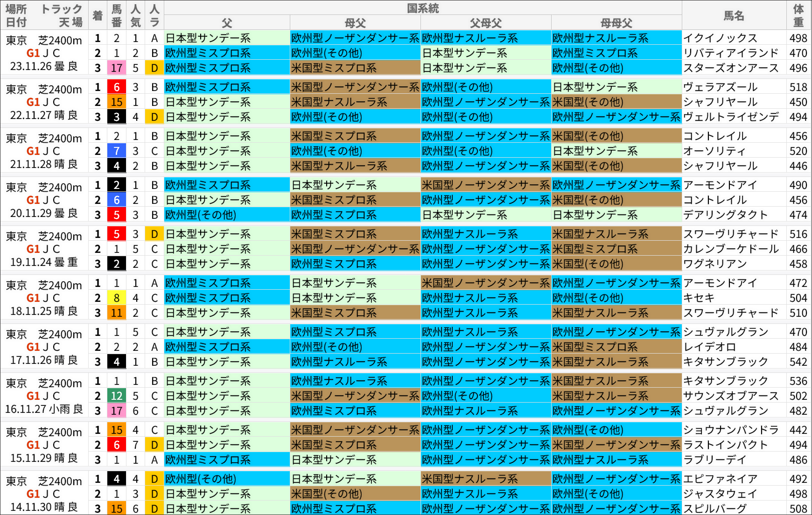Click orange horse number 15 in ショウナンパンドラ row
Viewport: 812px width, 515px height.
pos(117,430)
